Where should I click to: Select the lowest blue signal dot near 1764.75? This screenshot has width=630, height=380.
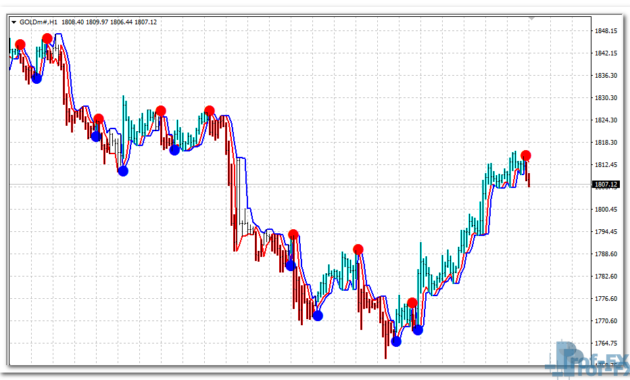click(x=396, y=341)
